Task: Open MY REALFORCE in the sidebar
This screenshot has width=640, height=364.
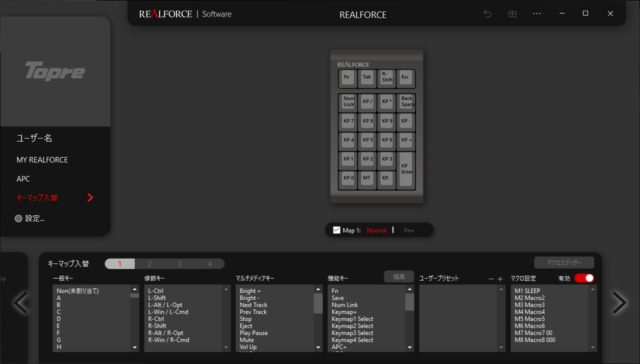Action: click(42, 160)
